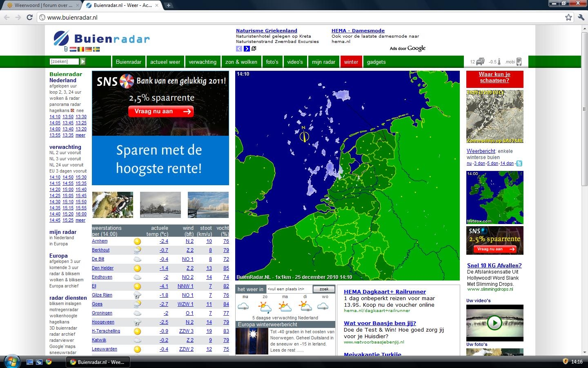Screen dimensions: 588x368
Task: Select the Belgium flag icon
Action: 81,49
